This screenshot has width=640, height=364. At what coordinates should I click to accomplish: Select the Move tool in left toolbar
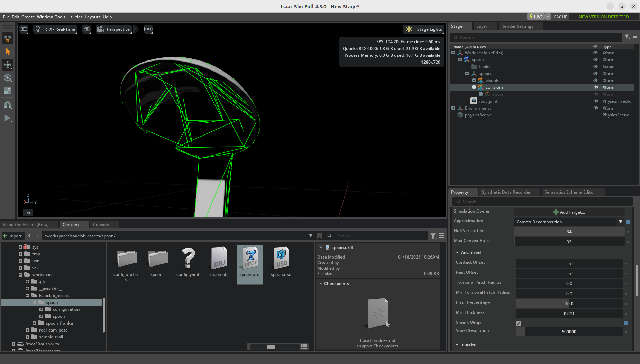coord(8,65)
